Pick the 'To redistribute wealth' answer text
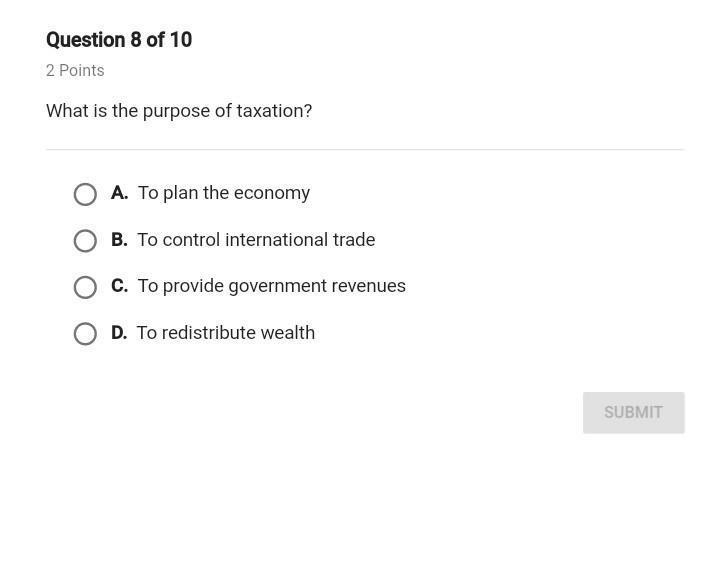The height and width of the screenshot is (588, 720). tap(226, 333)
